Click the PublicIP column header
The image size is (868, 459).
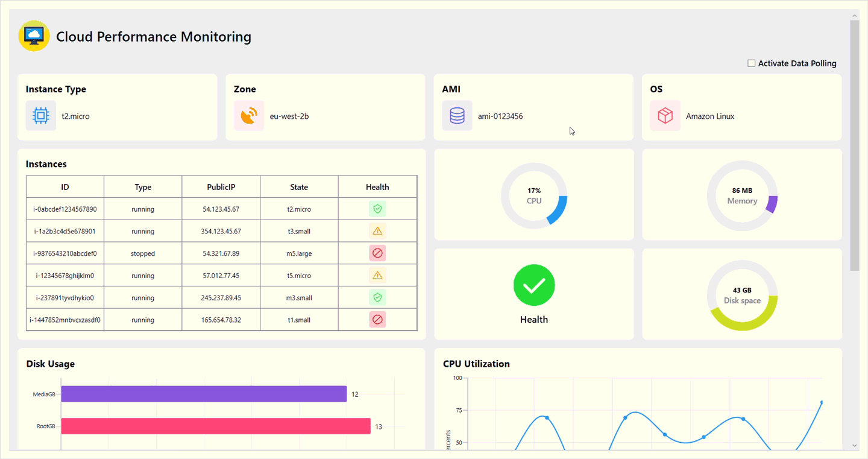pyautogui.click(x=221, y=187)
